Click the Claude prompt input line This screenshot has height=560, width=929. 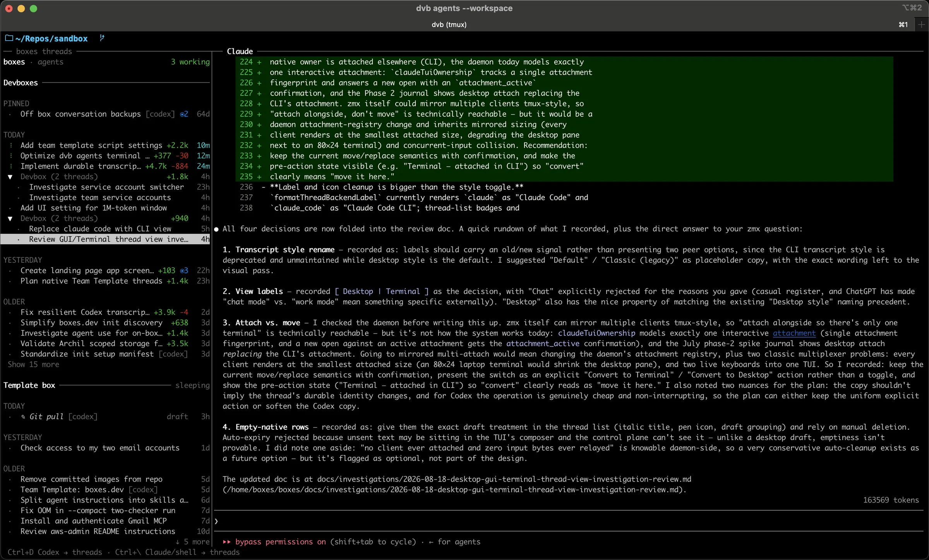(569, 521)
